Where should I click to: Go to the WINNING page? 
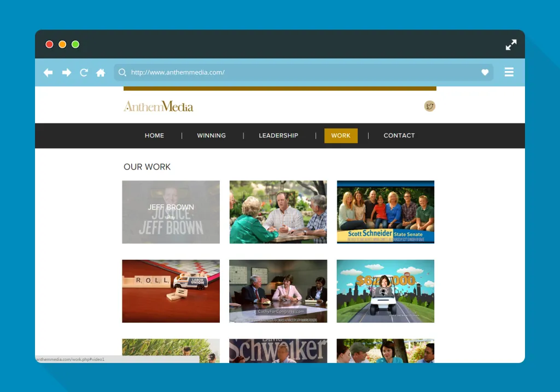(x=212, y=136)
